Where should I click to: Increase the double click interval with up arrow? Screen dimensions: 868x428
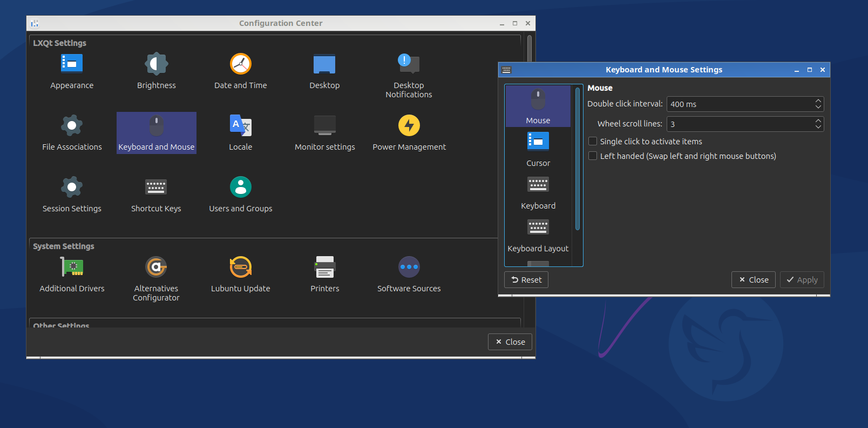pos(818,101)
